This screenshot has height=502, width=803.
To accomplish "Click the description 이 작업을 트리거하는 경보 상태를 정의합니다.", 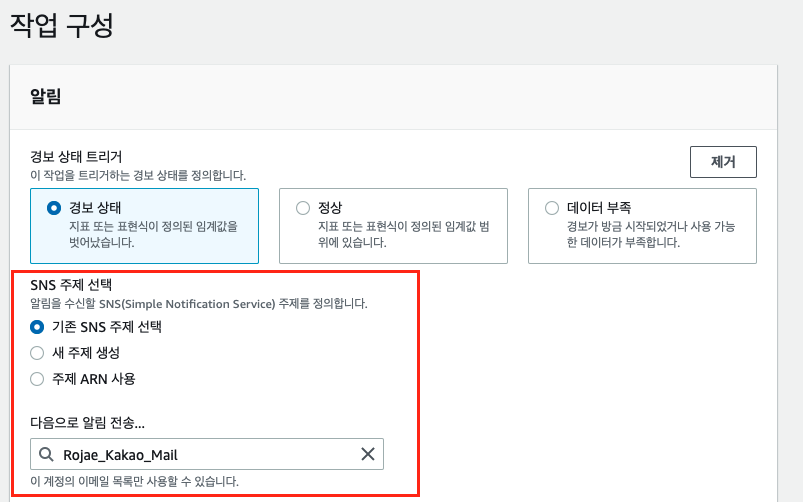I will [x=138, y=175].
